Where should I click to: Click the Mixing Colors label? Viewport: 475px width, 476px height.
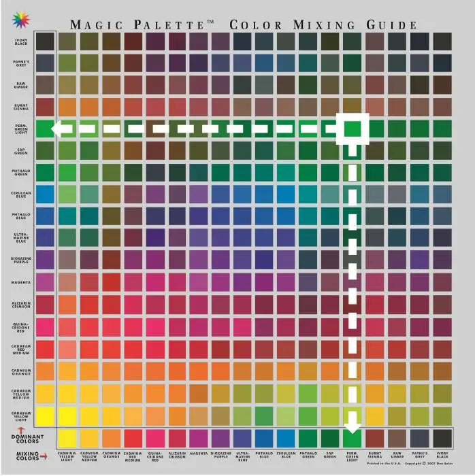click(x=27, y=456)
